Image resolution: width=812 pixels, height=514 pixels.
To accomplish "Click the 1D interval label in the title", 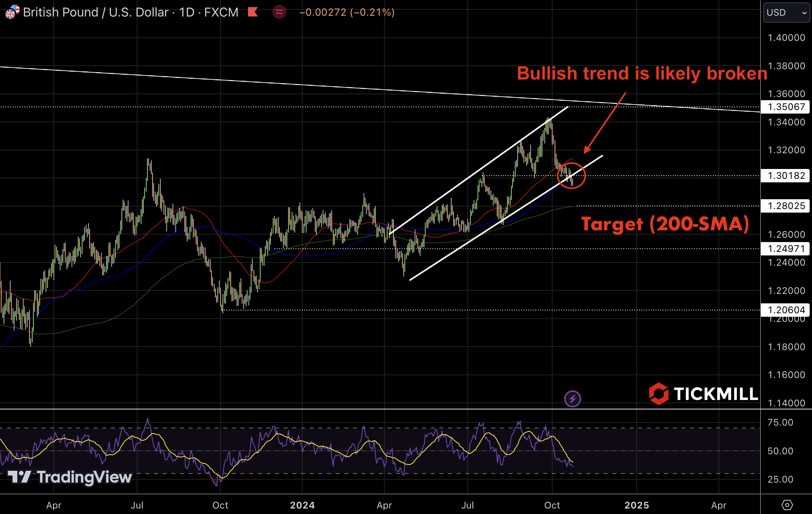I will coord(187,12).
